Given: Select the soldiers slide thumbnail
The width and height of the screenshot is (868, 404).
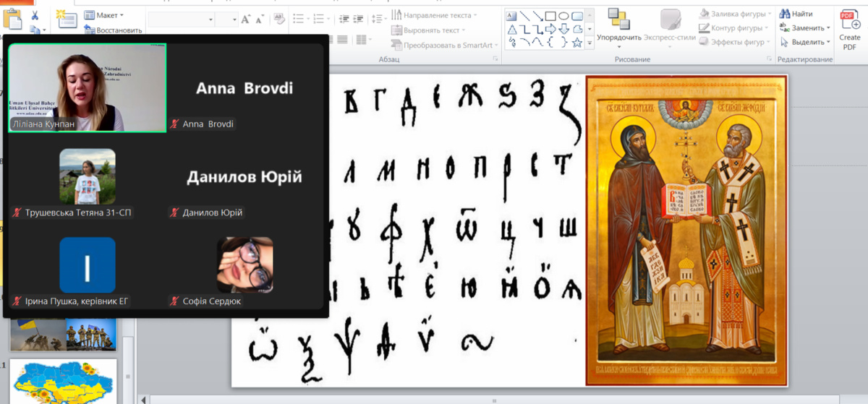Looking at the screenshot, I should [63, 335].
